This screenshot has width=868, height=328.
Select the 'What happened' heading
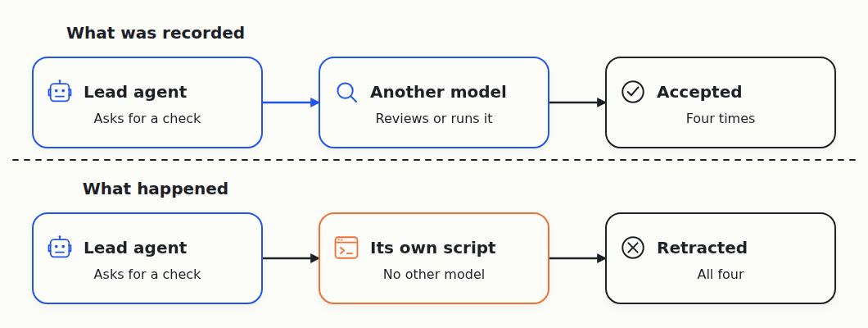(156, 189)
